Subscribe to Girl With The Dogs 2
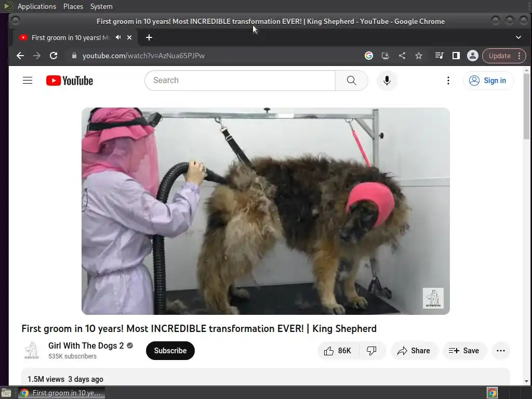The width and height of the screenshot is (532, 399). click(170, 351)
